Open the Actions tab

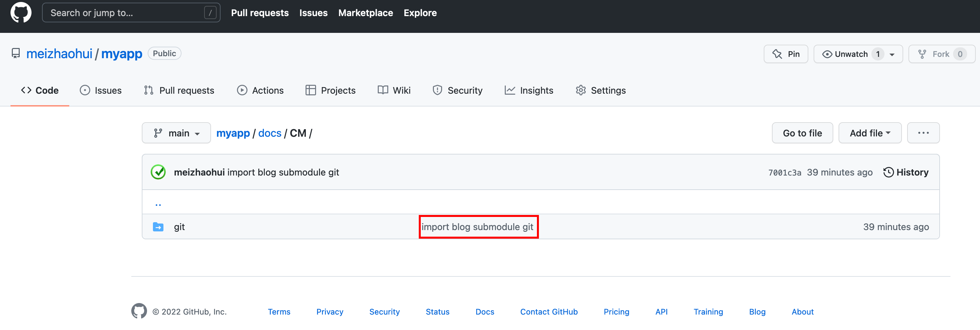tap(260, 90)
